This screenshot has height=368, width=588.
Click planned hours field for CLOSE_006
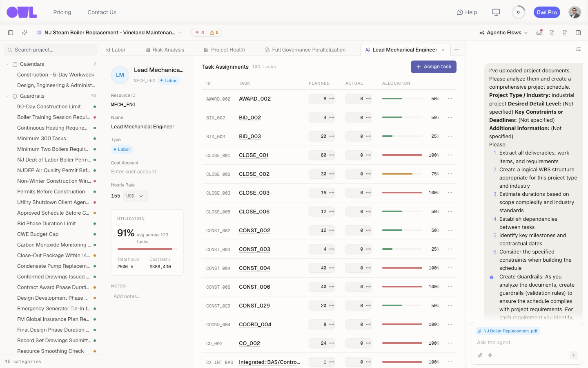(322, 211)
